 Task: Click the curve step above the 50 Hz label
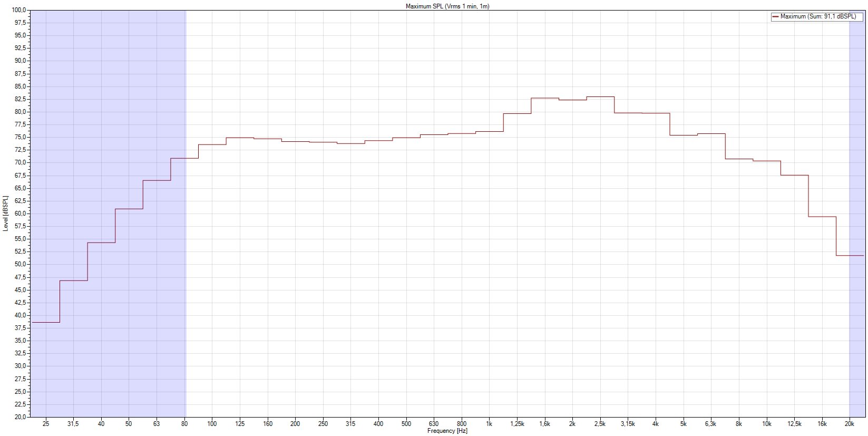pos(129,209)
